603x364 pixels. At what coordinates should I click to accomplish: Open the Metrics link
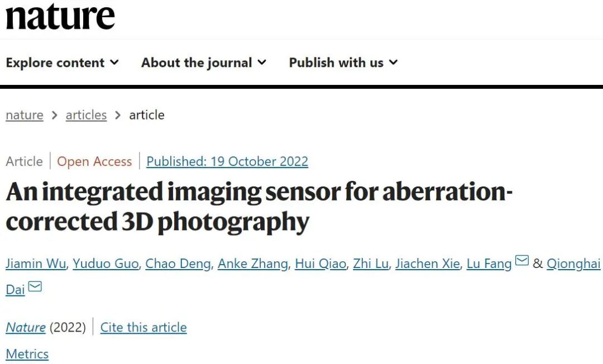27,354
